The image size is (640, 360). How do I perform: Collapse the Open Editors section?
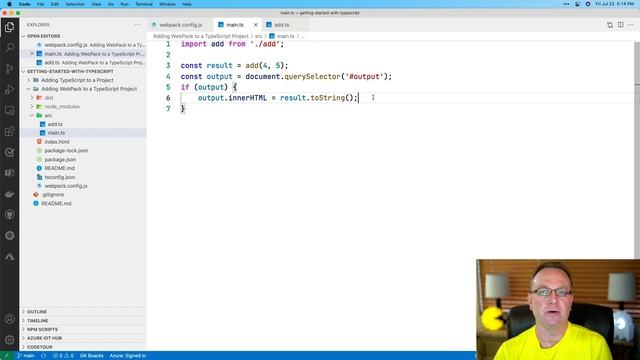[43, 36]
